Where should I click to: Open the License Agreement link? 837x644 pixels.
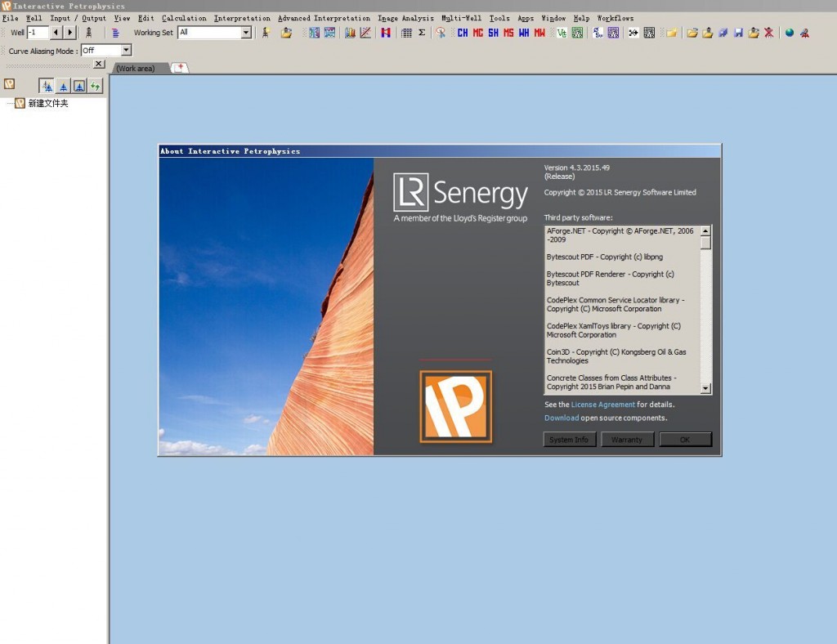[603, 405]
